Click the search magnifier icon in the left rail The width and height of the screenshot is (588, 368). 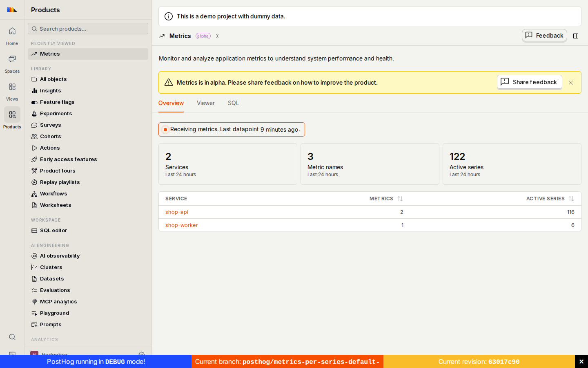(12, 337)
